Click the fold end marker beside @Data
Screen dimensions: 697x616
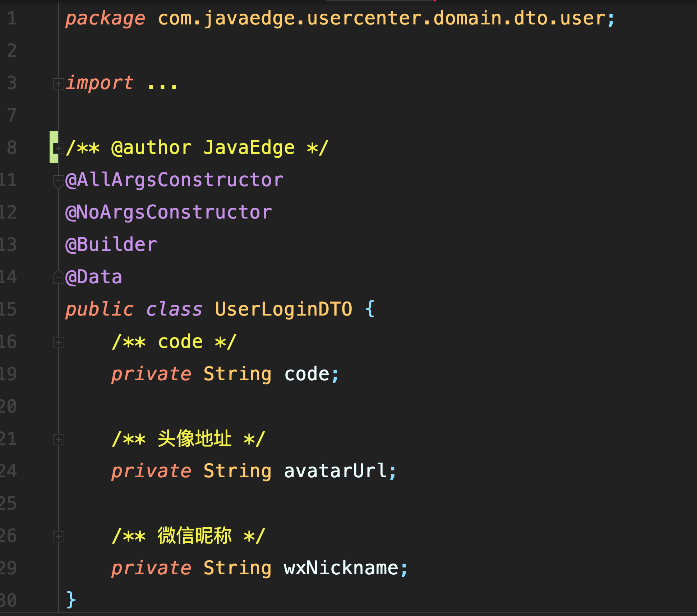[58, 277]
